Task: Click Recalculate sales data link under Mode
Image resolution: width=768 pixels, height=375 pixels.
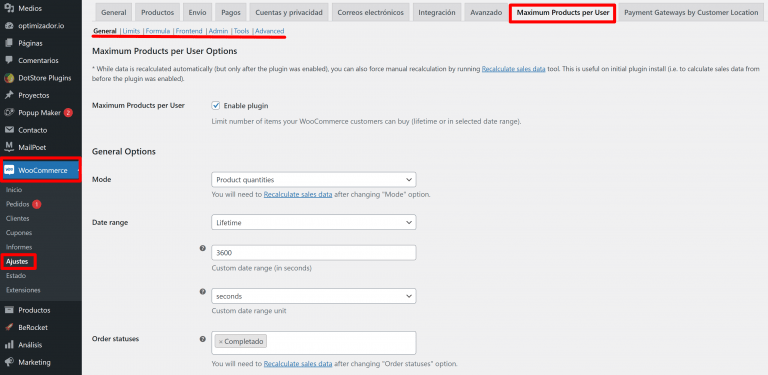Action: [x=298, y=194]
